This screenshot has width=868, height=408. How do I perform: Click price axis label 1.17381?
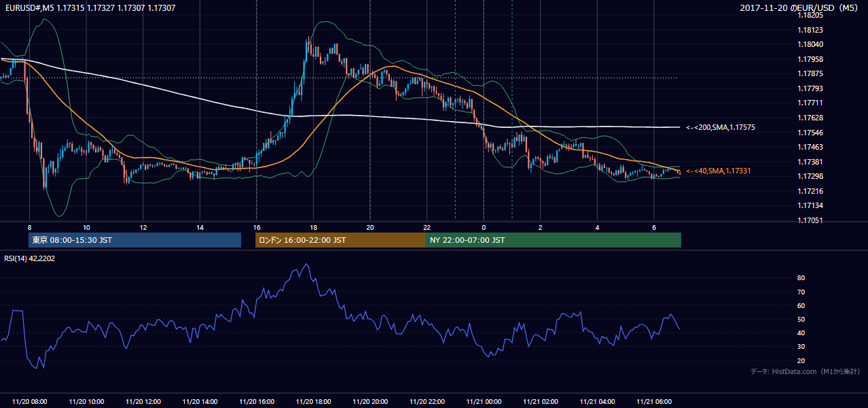click(x=810, y=162)
